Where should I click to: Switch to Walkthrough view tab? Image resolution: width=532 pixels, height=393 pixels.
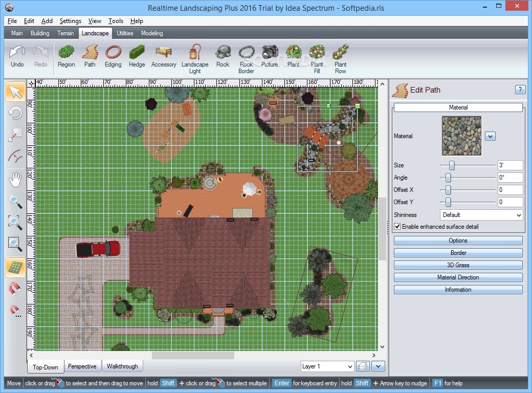point(122,366)
